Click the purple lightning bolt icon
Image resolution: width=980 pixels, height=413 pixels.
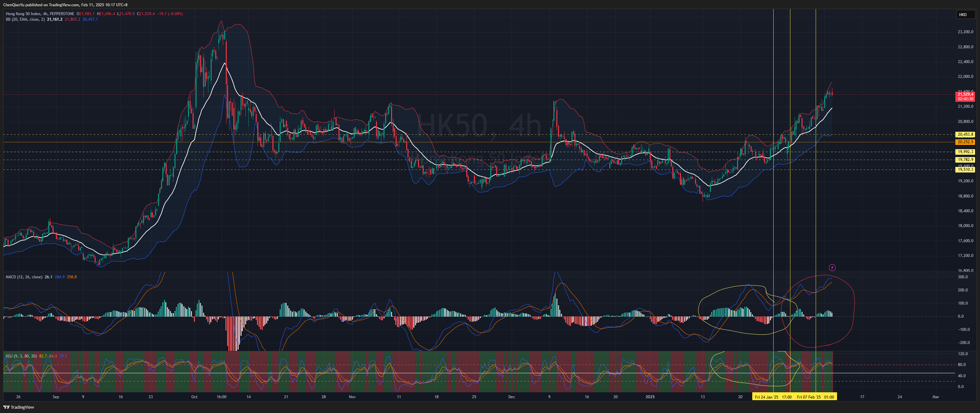coord(832,268)
